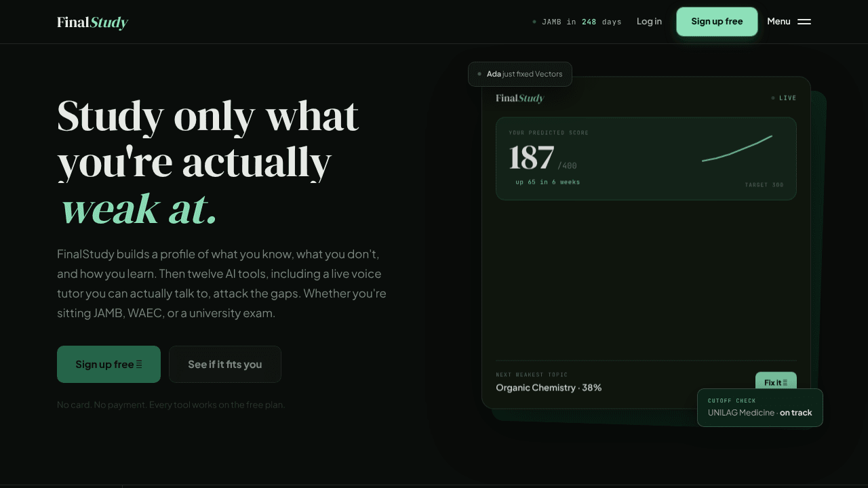The image size is (868, 488).
Task: Click header Sign up free button
Action: point(717,22)
